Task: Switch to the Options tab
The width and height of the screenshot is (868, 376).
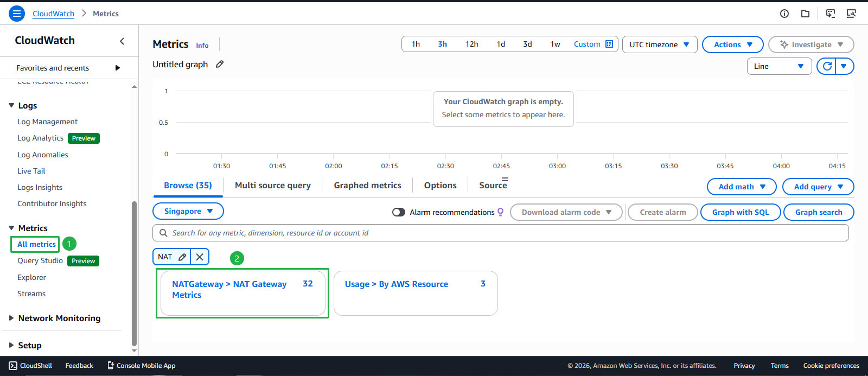Action: [x=441, y=185]
